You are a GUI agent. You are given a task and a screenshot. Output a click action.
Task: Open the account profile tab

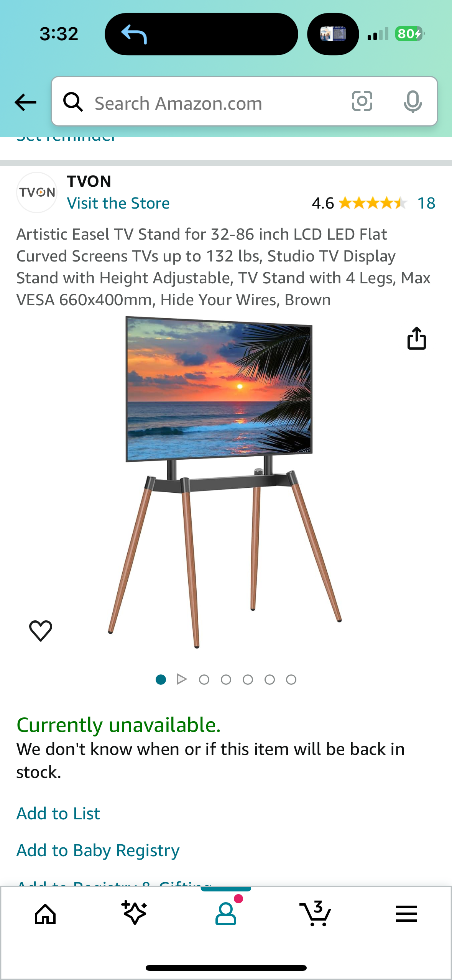pos(226,914)
